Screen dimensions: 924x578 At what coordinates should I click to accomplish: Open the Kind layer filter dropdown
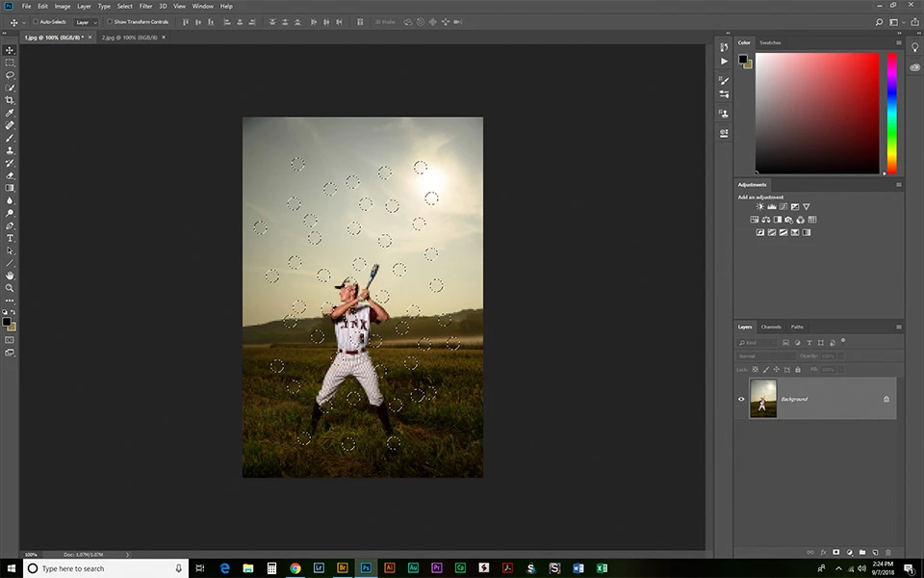tap(757, 343)
